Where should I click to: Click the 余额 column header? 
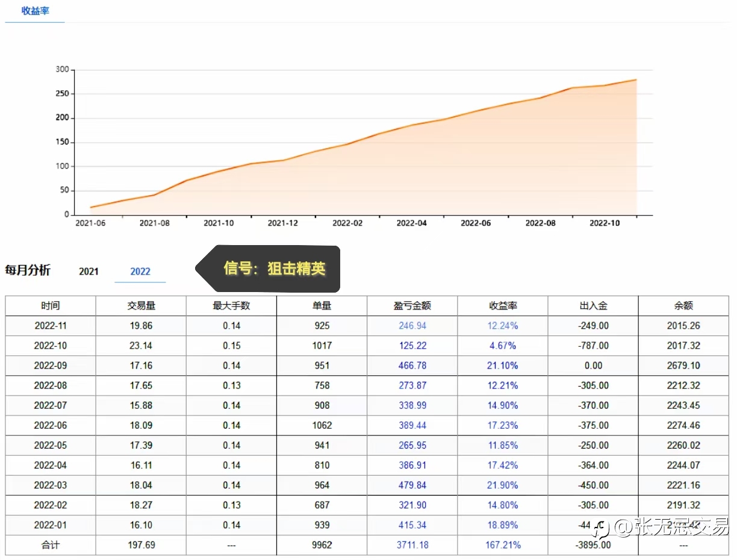click(x=683, y=306)
